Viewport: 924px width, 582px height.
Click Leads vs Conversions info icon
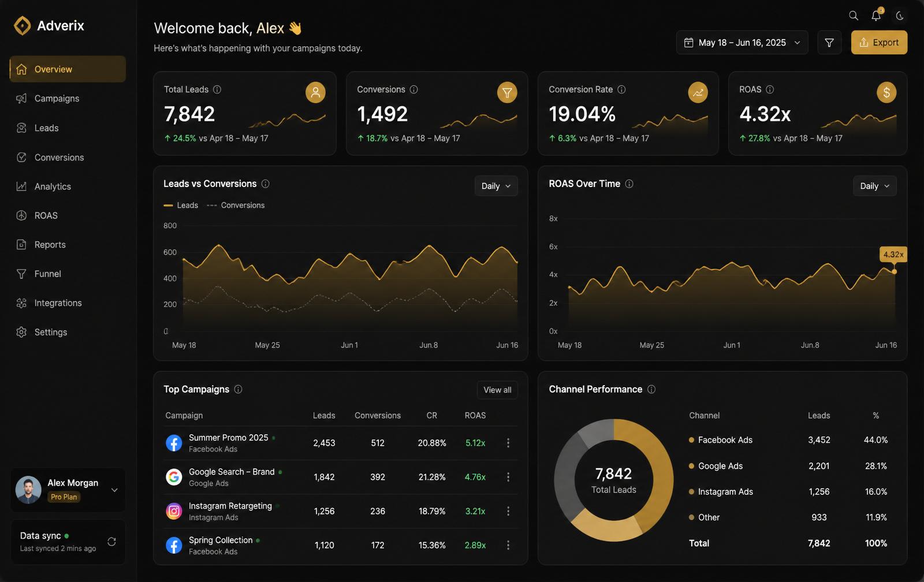pyautogui.click(x=265, y=184)
